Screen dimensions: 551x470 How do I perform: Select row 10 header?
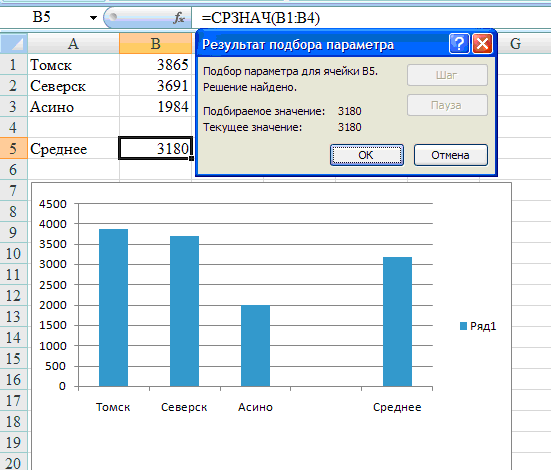tap(13, 254)
